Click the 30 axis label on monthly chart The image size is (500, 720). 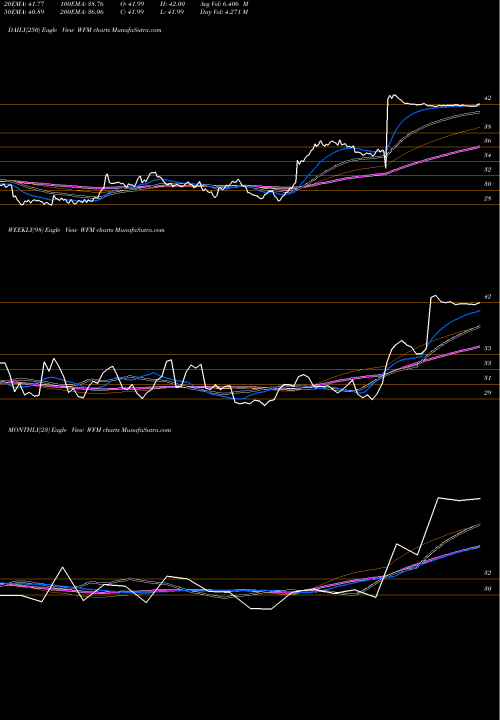(488, 589)
